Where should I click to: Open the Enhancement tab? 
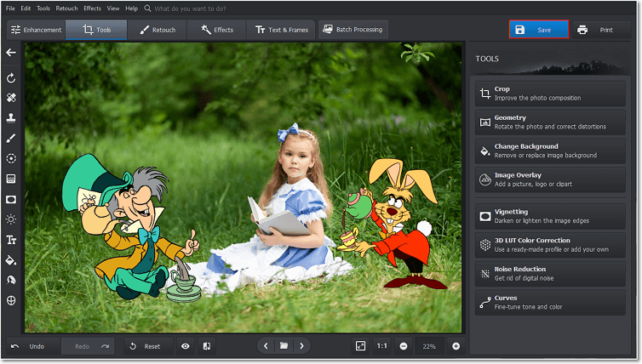pyautogui.click(x=36, y=30)
